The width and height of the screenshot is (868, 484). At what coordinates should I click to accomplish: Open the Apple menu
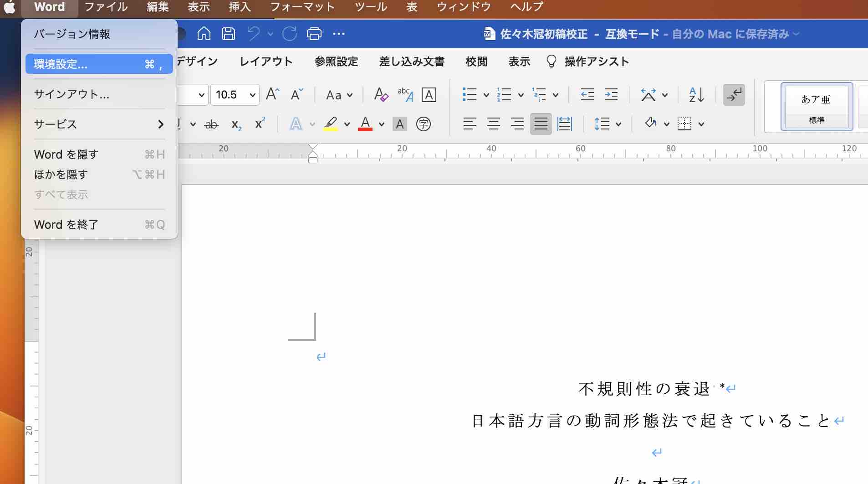(x=10, y=7)
